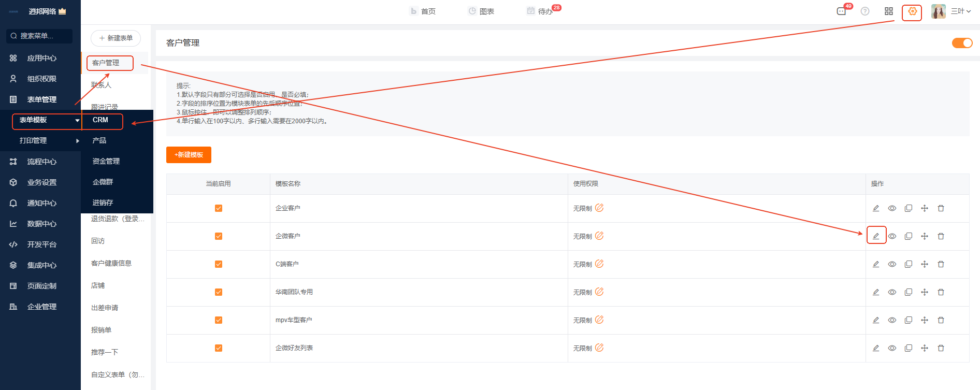Edit 使用权限 for mpv车型客户 template
Image resolution: width=980 pixels, height=390 pixels.
click(599, 320)
